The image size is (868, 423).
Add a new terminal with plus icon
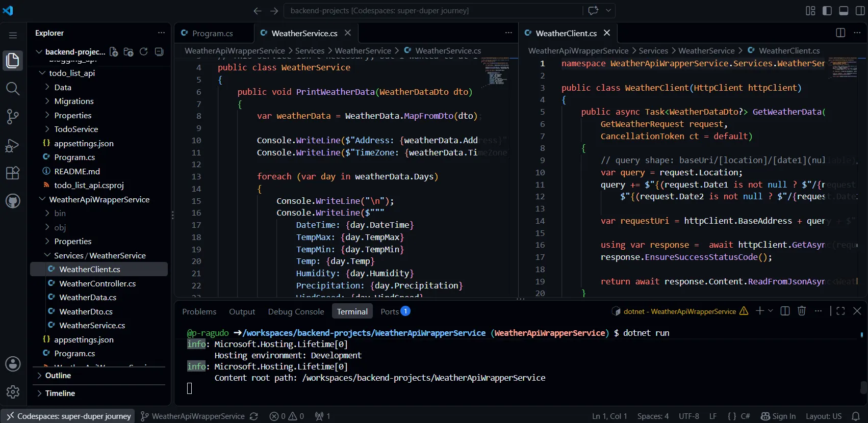point(759,311)
